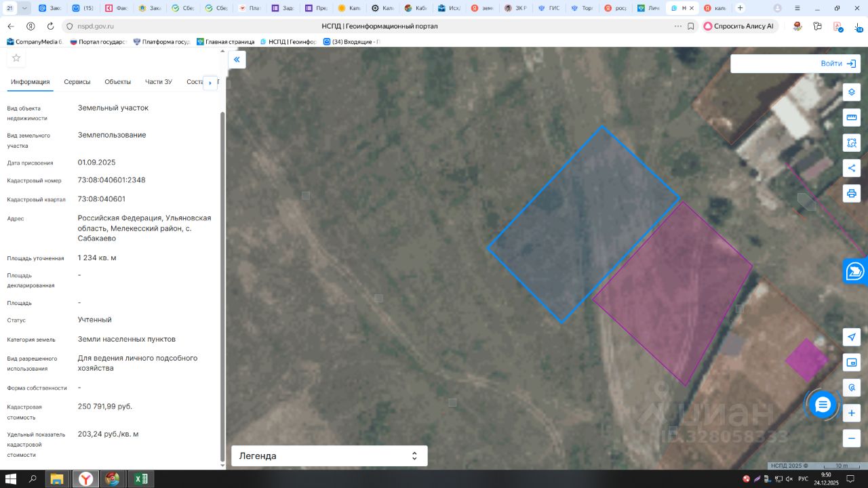
Task: Switch to the Части ЗУ tab
Action: point(159,82)
